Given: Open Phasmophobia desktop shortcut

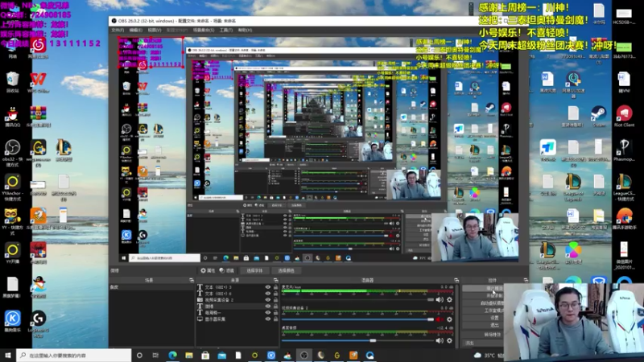Looking at the screenshot, I should (x=624, y=150).
